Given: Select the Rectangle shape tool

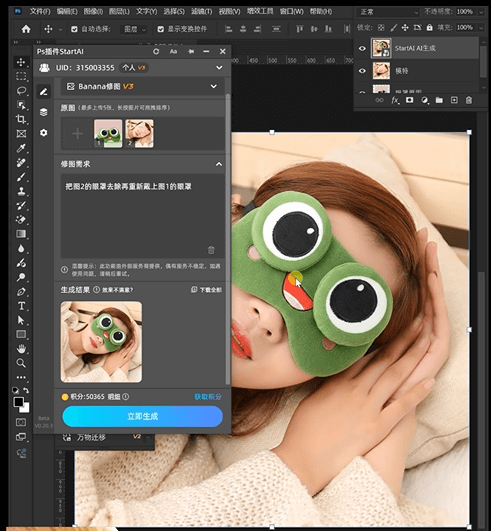Looking at the screenshot, I should (x=21, y=334).
